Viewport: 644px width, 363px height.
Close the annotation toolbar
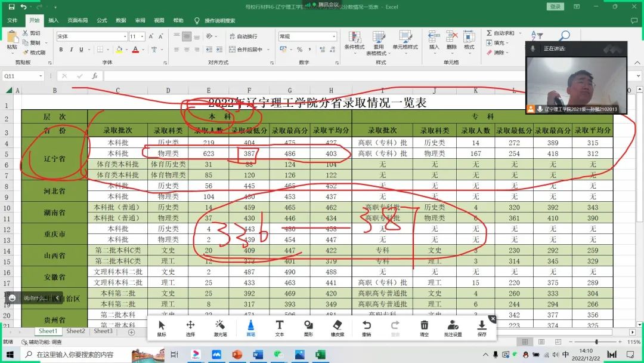point(493,319)
